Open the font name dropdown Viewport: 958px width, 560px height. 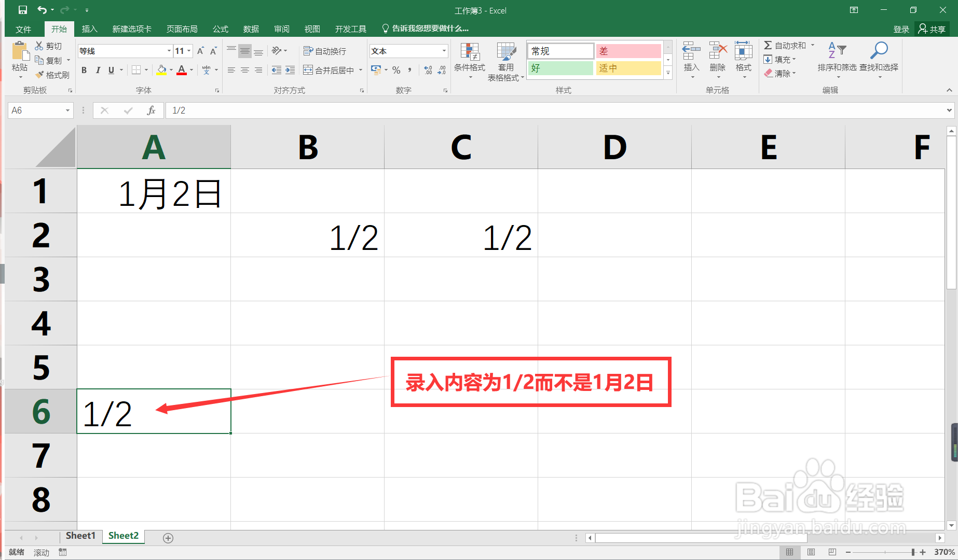click(x=169, y=51)
